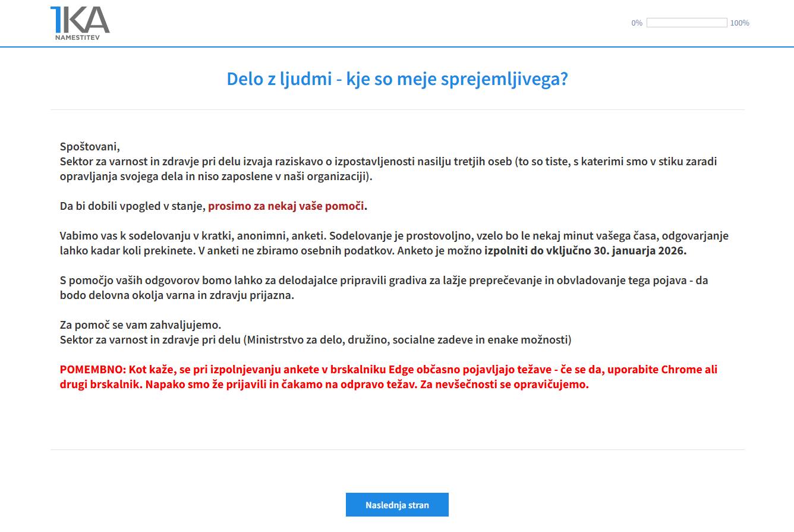The height and width of the screenshot is (532, 794).
Task: Click the NAMESTITEV label under the logo
Action: [x=77, y=37]
